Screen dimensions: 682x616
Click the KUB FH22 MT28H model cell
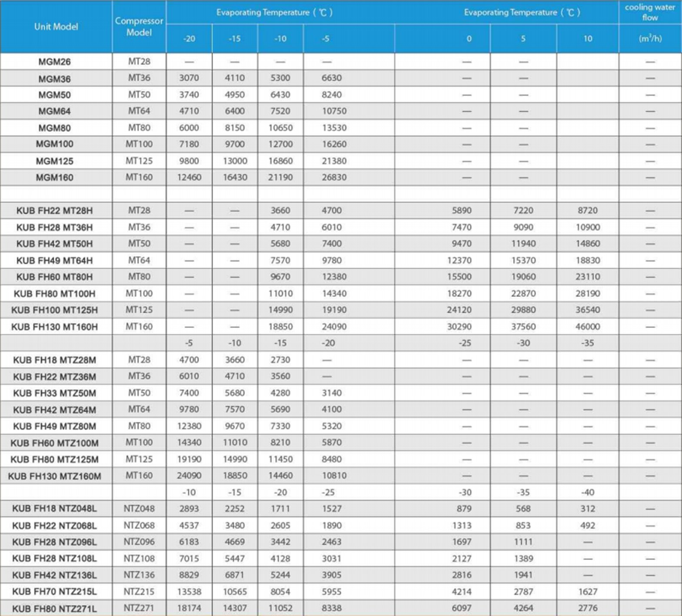coord(55,211)
